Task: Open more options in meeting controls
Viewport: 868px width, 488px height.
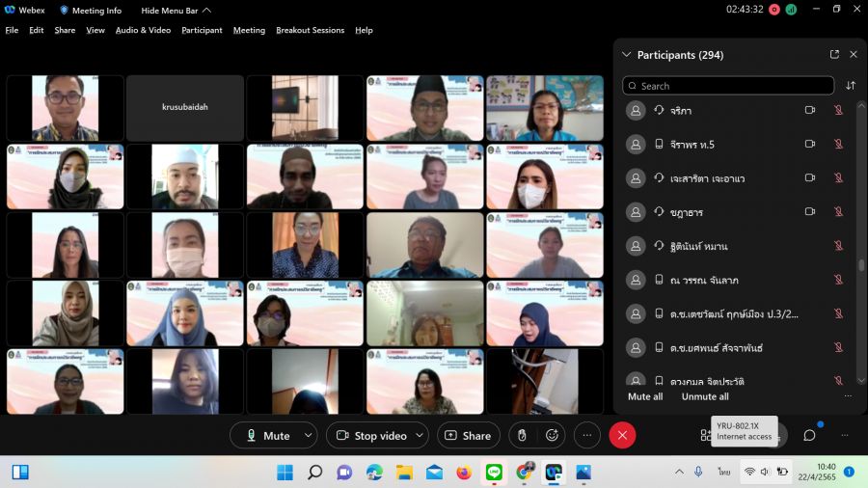Action: pos(587,436)
